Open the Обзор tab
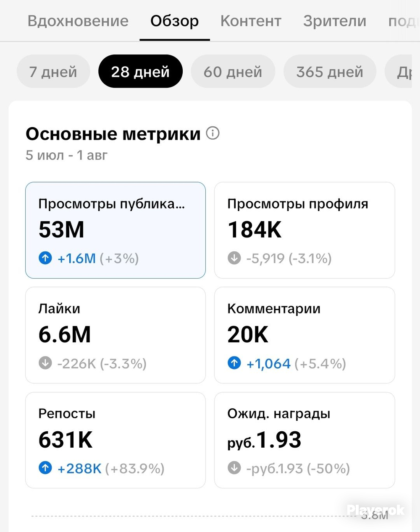The image size is (420, 532). pos(175,21)
